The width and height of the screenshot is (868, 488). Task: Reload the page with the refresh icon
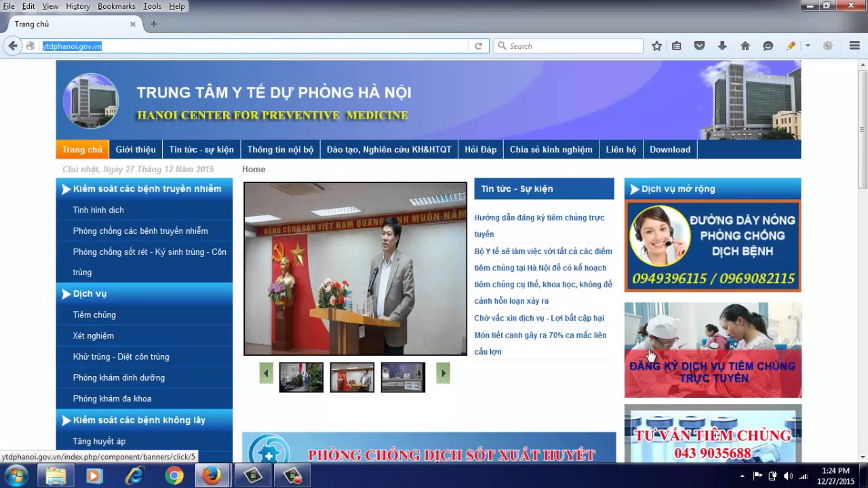point(478,46)
